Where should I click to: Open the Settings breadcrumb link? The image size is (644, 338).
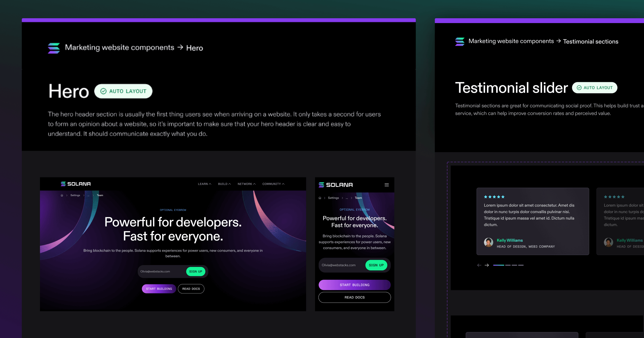click(75, 195)
